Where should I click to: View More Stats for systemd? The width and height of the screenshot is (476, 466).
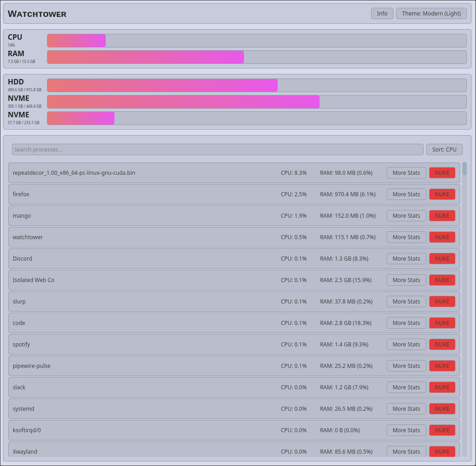click(x=406, y=409)
